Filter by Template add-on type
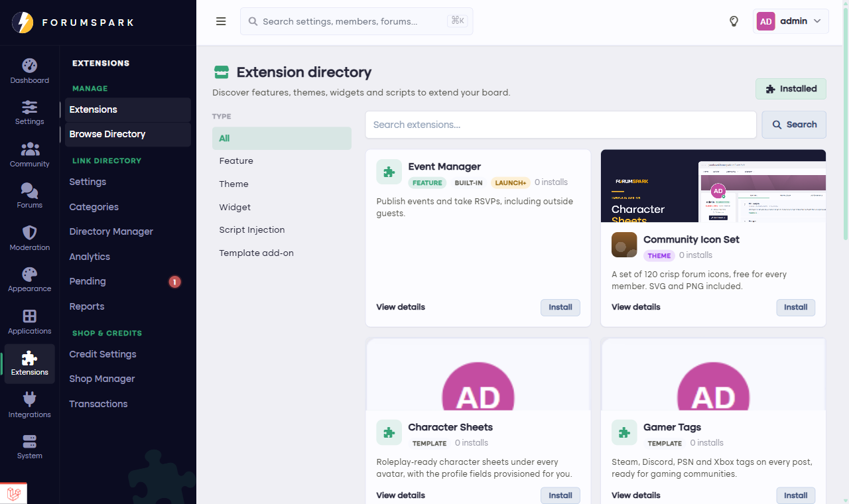 282,253
